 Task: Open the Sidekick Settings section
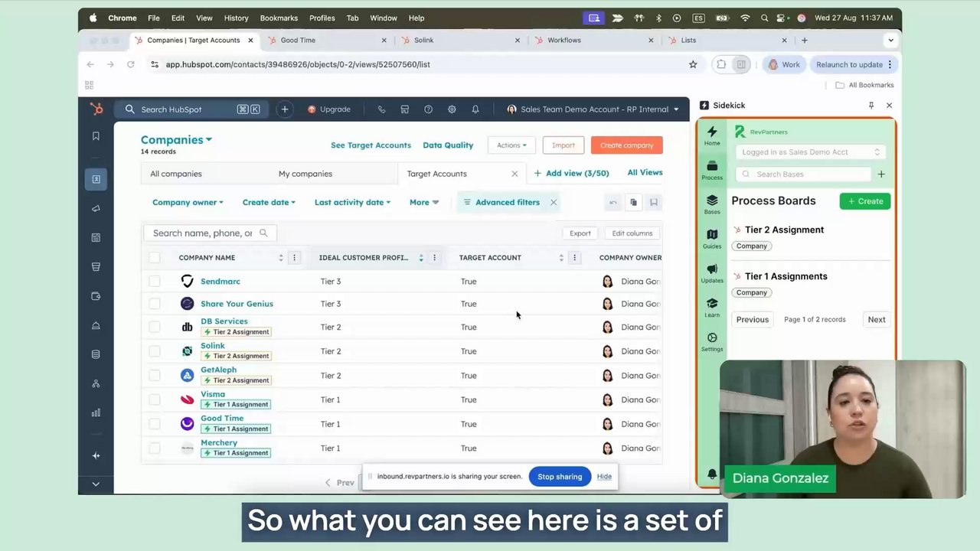click(712, 342)
